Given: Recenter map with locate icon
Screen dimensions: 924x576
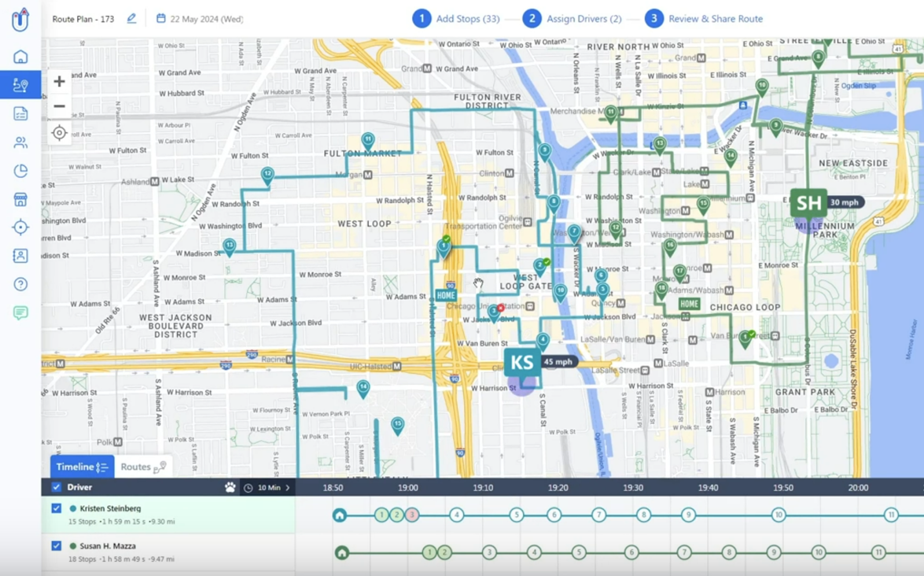Looking at the screenshot, I should point(59,133).
